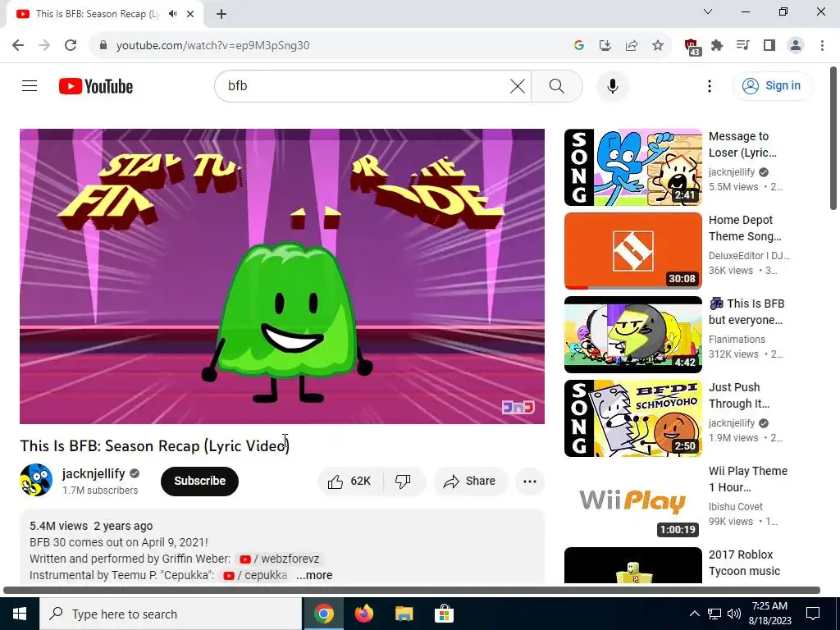Open the Chrome three-dot menu
Image resolution: width=840 pixels, height=630 pixels.
click(x=822, y=45)
